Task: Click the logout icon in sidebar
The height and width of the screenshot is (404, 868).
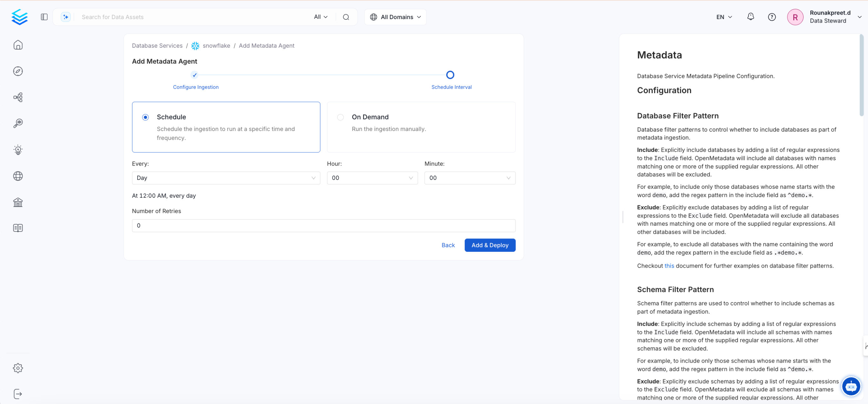Action: click(18, 394)
